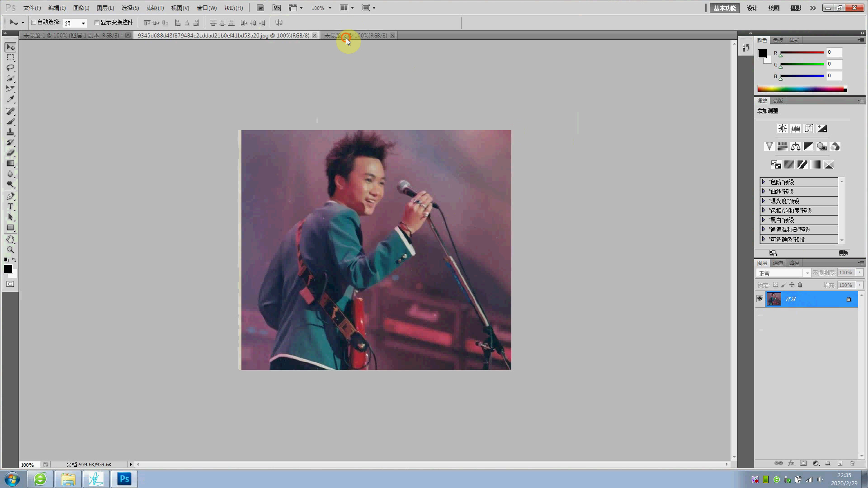Image resolution: width=868 pixels, height=488 pixels.
Task: Click the color spectrum ramp bar
Action: [x=800, y=89]
